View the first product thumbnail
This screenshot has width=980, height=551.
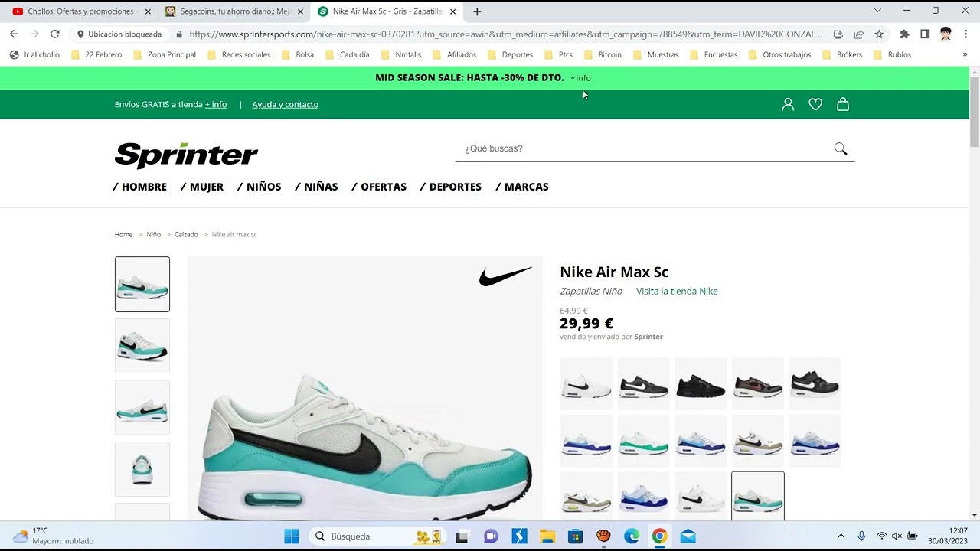point(142,285)
